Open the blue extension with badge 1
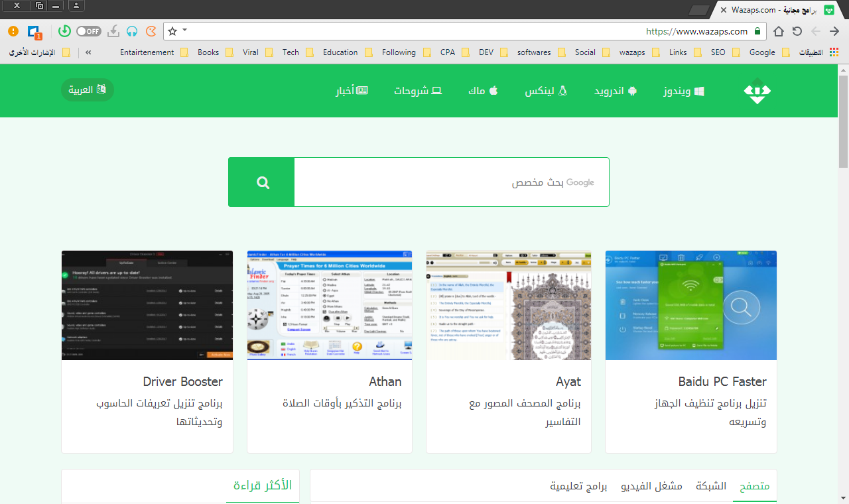 34,32
